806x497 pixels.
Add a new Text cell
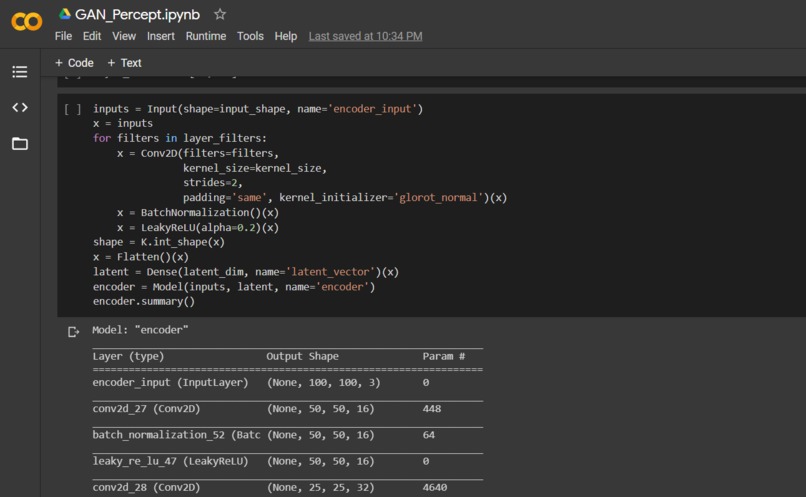click(x=124, y=63)
